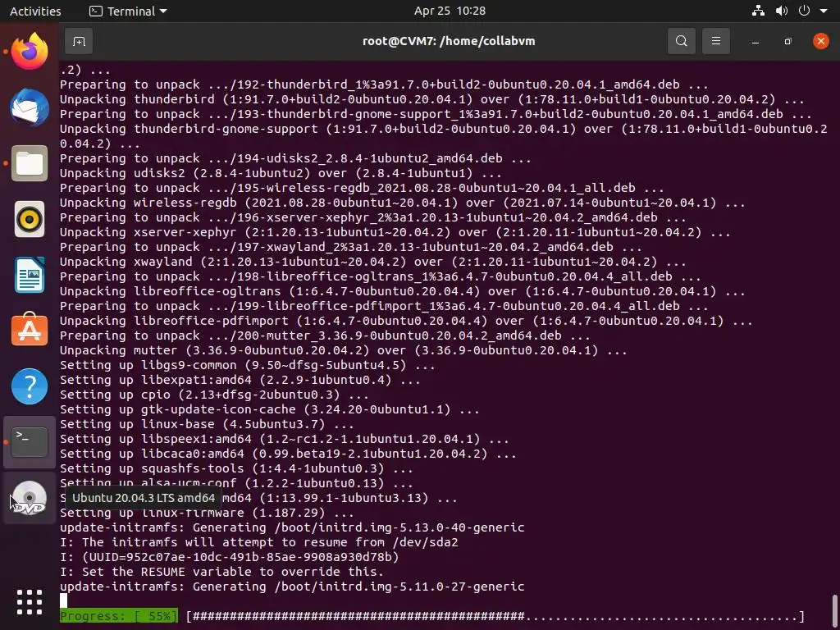
Task: Click the initrd.img-5.11.0-27-generic line
Action: [x=292, y=587]
